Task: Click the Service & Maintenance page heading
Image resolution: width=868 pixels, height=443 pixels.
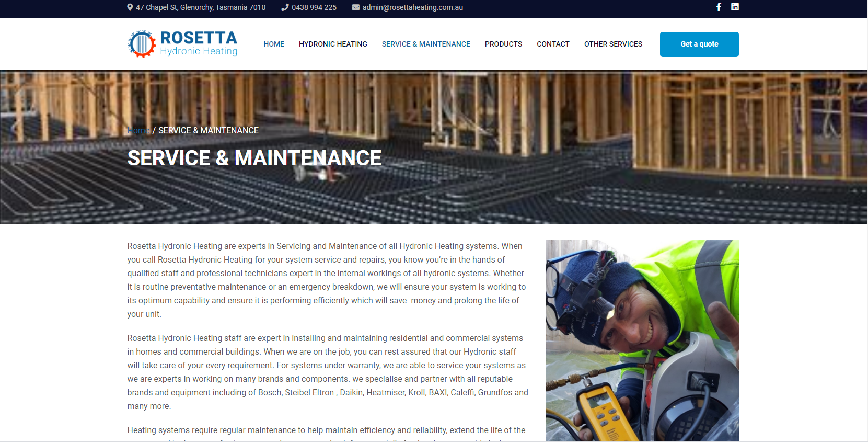Action: 254,158
